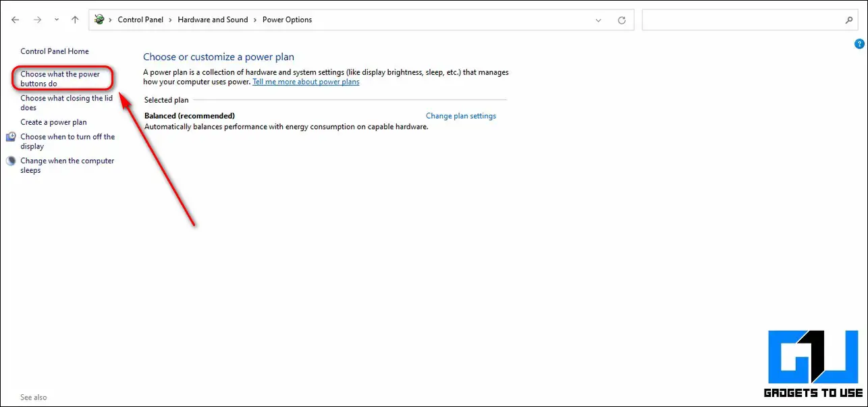The height and width of the screenshot is (407, 868).
Task: Click the search magnifier icon
Action: pyautogui.click(x=849, y=20)
